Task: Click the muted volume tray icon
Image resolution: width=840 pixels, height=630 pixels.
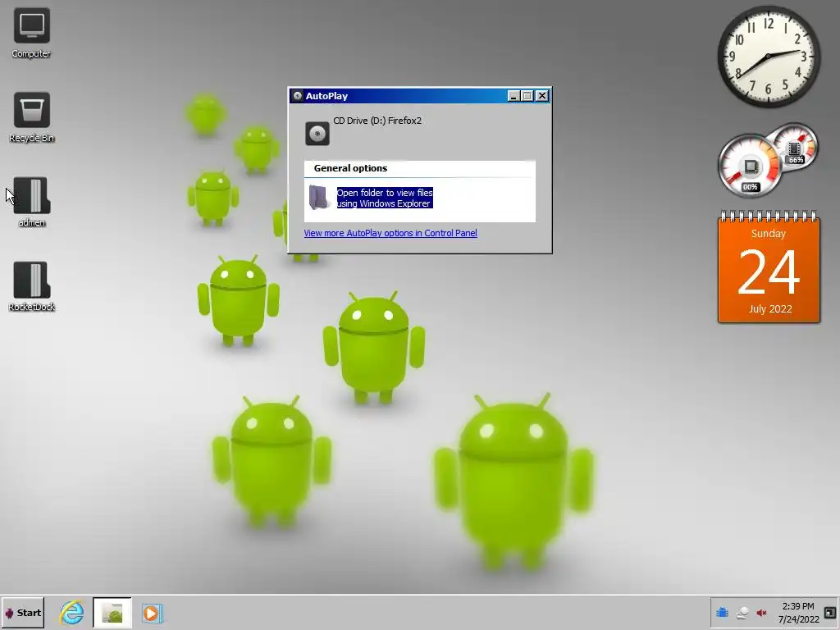Action: click(x=761, y=613)
